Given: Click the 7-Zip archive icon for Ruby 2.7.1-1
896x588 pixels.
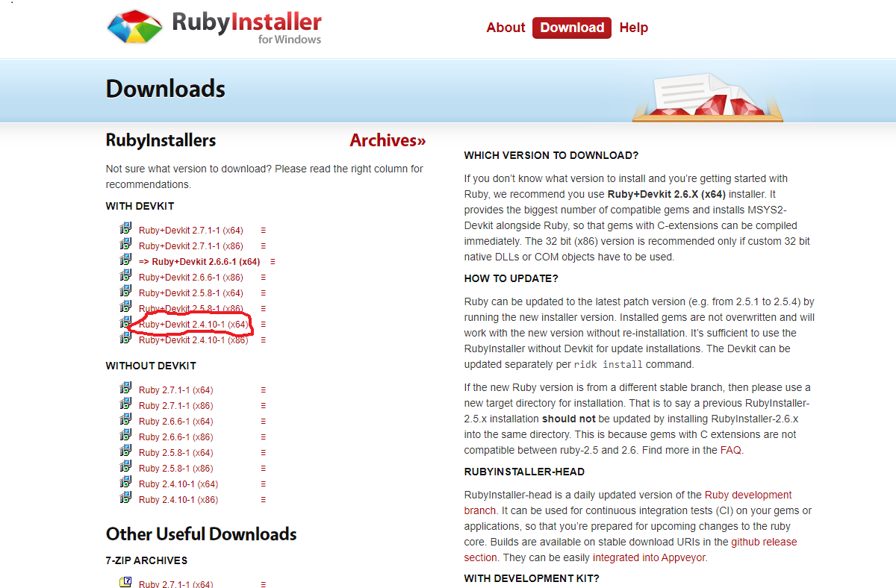Looking at the screenshot, I should click(x=125, y=581).
